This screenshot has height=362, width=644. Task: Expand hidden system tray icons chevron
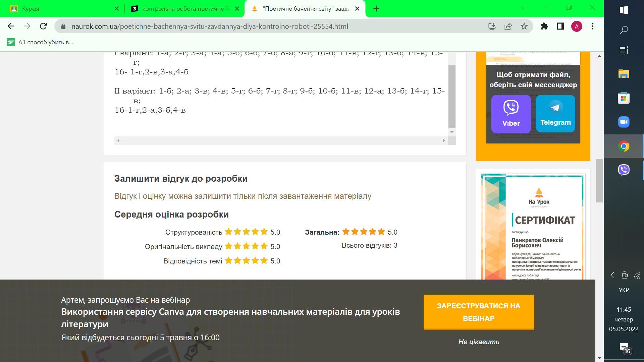point(612,276)
